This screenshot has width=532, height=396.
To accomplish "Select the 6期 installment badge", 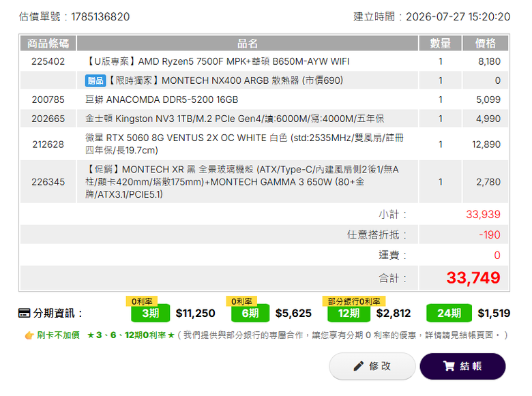I will (x=250, y=313).
